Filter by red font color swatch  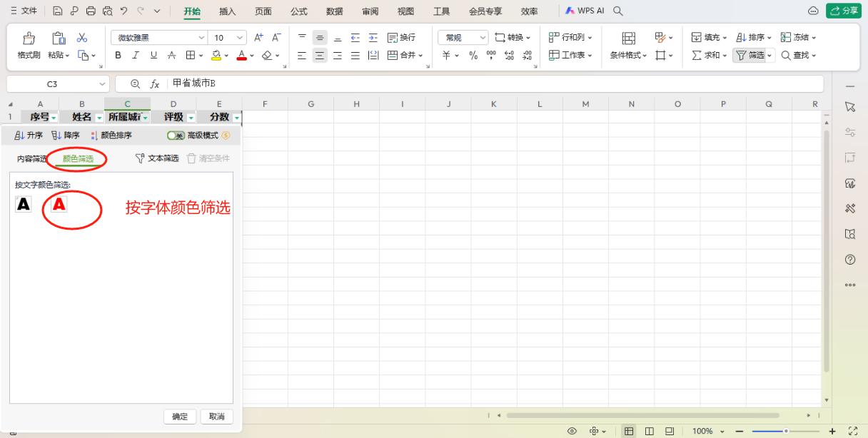[x=60, y=204]
